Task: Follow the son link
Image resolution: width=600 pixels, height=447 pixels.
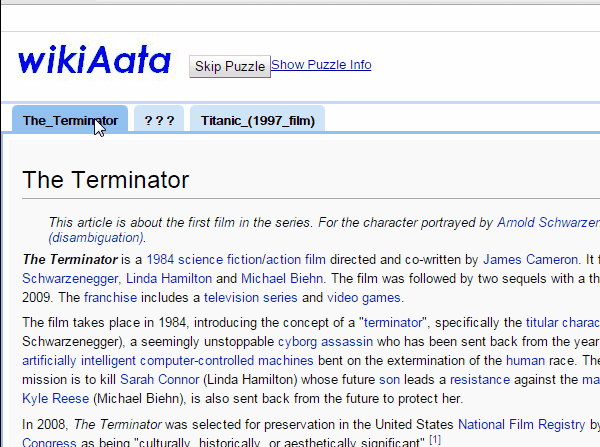Action: [x=389, y=380]
